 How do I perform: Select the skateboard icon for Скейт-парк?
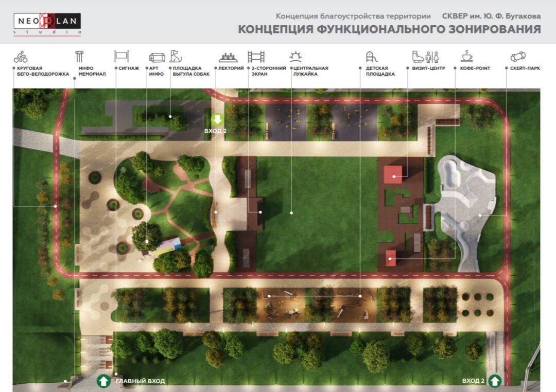[x=517, y=57]
